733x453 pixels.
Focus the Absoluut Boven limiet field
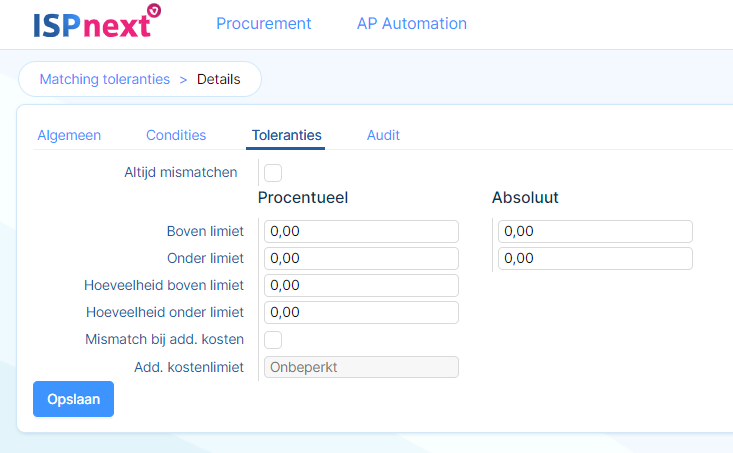coord(595,231)
